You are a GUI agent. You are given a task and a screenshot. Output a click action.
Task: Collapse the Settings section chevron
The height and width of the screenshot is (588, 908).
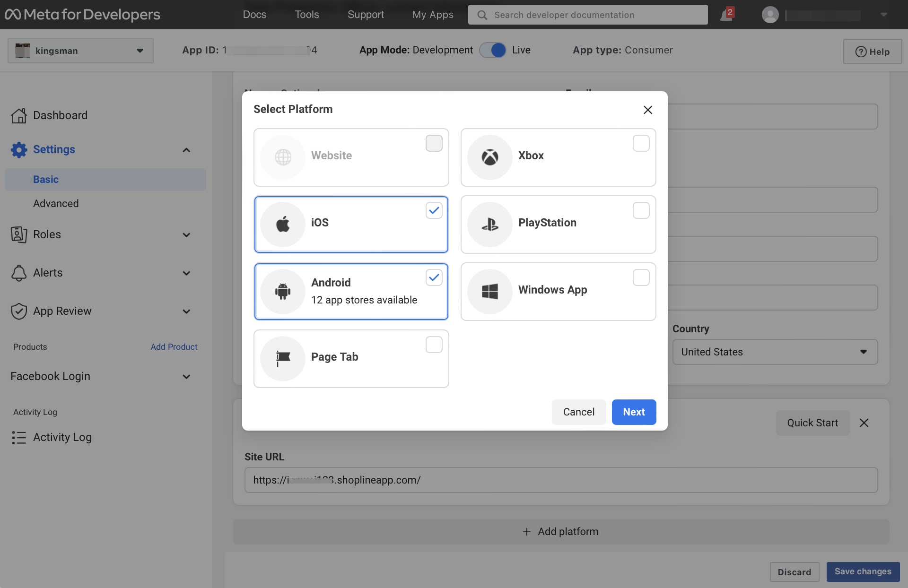[186, 150]
